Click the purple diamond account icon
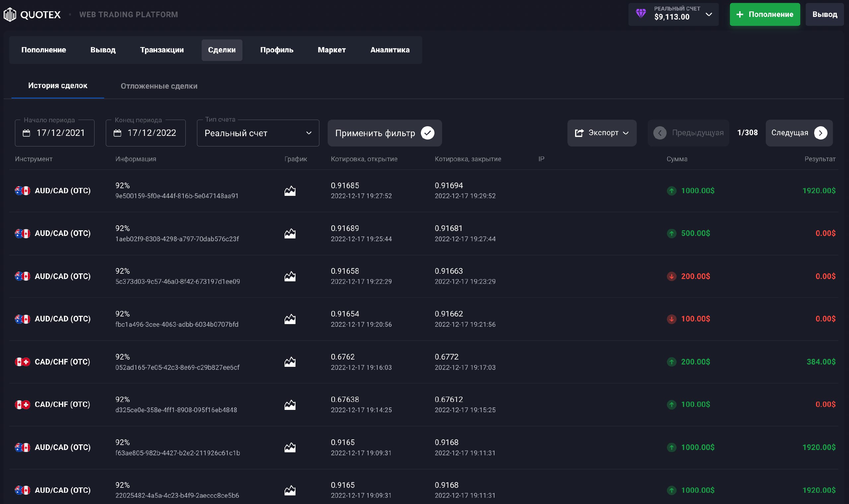This screenshot has height=504, width=849. [641, 13]
